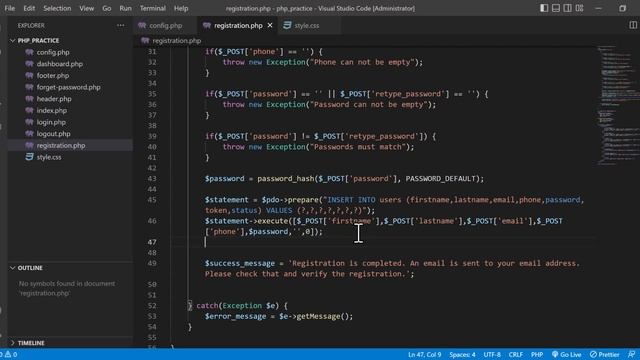Toggle secondary side bar layout icon
Image resolution: width=640 pixels, height=360 pixels.
coord(567,8)
